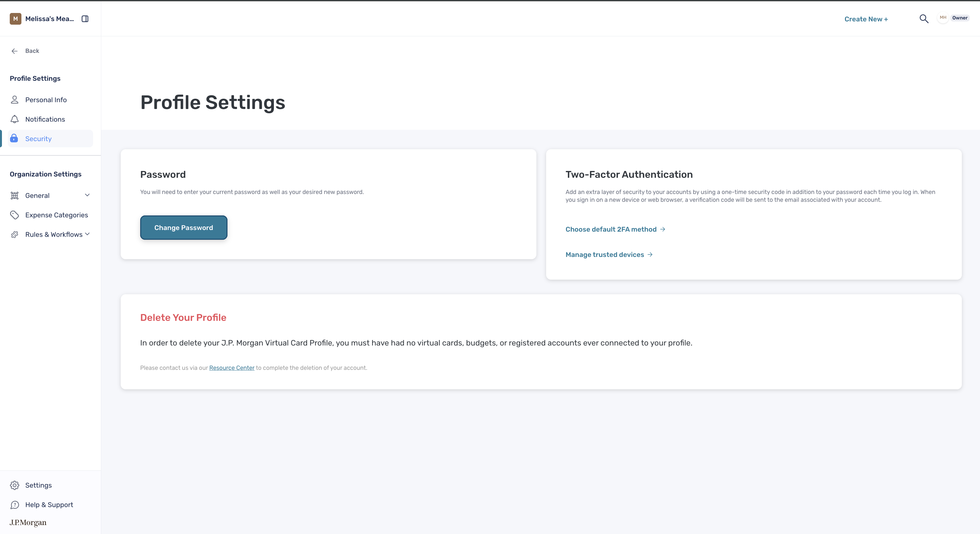980x534 pixels.
Task: Open Choose default 2FA method link
Action: click(x=611, y=229)
